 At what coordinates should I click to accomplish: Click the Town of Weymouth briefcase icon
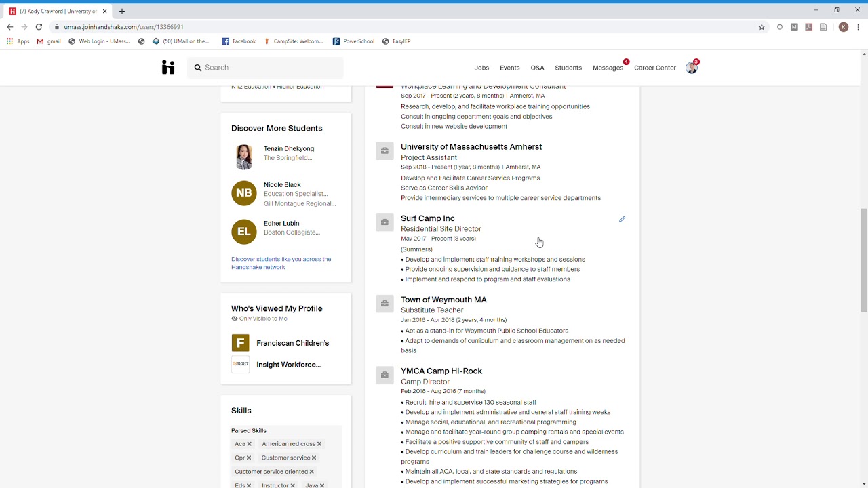[384, 304]
